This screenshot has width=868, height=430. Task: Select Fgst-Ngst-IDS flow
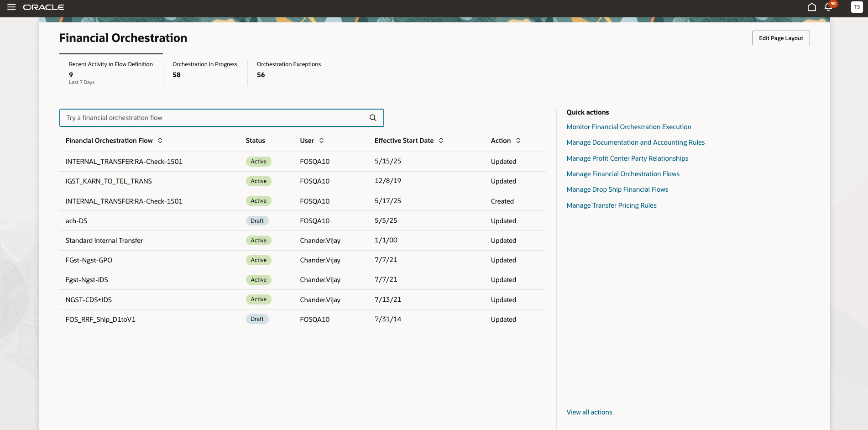point(87,280)
